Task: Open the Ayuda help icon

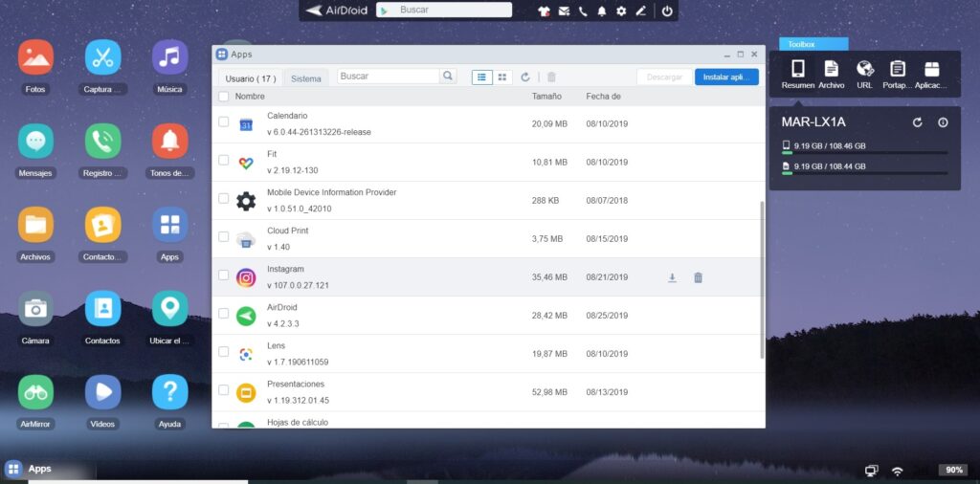Action: [169, 392]
